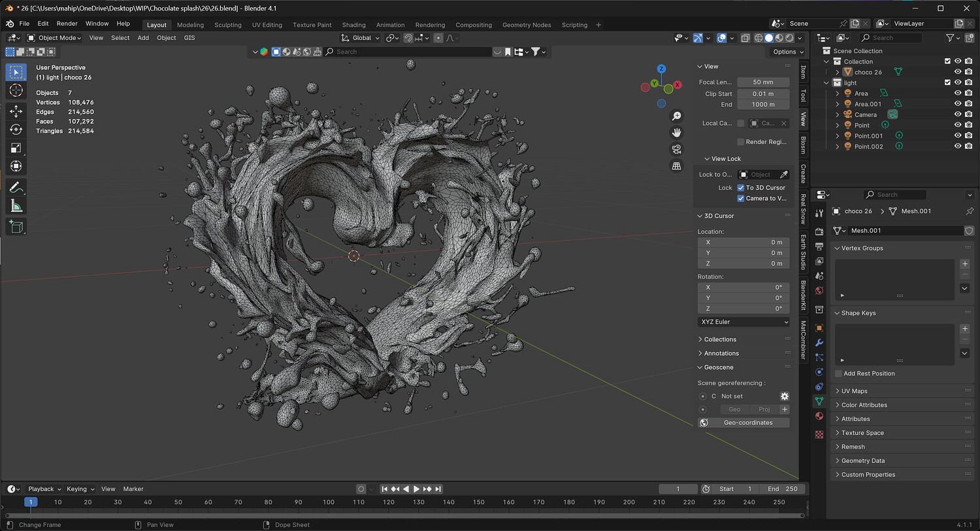
Task: Select the Measure tool
Action: tap(16, 207)
